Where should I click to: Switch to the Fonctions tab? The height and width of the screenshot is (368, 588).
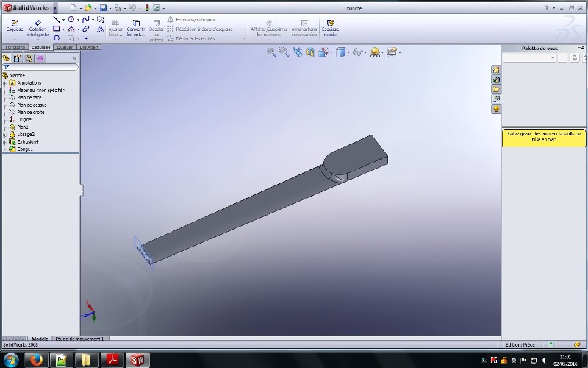pos(15,46)
